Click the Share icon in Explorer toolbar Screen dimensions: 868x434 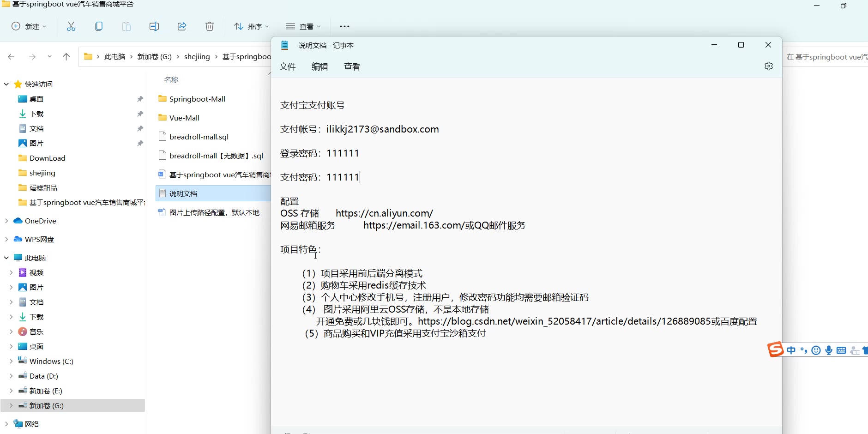click(x=182, y=26)
